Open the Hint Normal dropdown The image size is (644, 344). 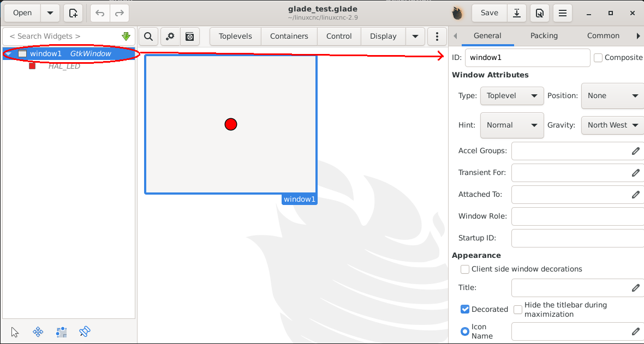[x=512, y=125]
